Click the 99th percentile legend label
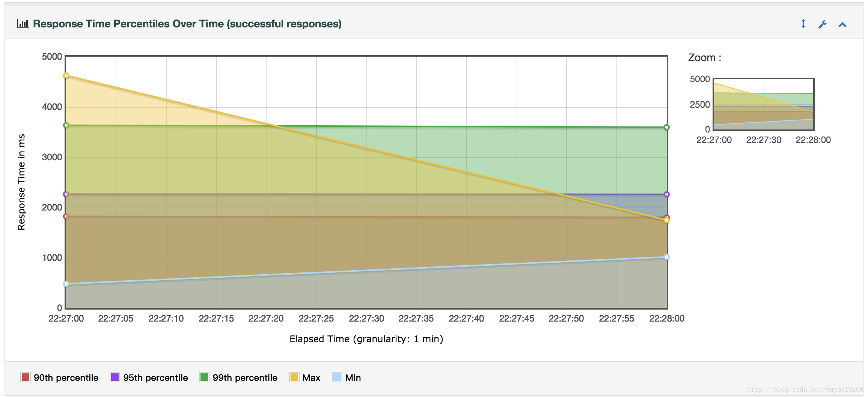868x397 pixels. [x=245, y=377]
